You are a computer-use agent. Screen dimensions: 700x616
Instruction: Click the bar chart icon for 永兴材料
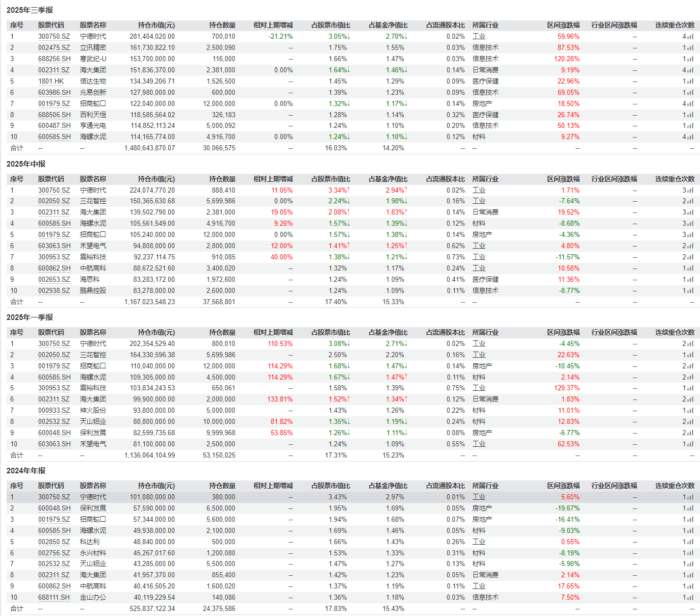[x=690, y=553]
